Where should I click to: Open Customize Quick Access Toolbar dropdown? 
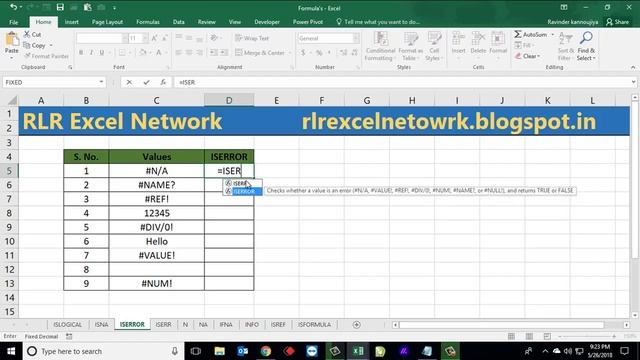pos(114,8)
